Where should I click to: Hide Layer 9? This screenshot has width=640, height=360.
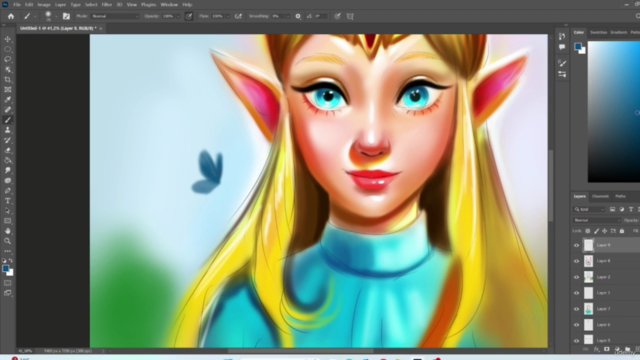(576, 245)
